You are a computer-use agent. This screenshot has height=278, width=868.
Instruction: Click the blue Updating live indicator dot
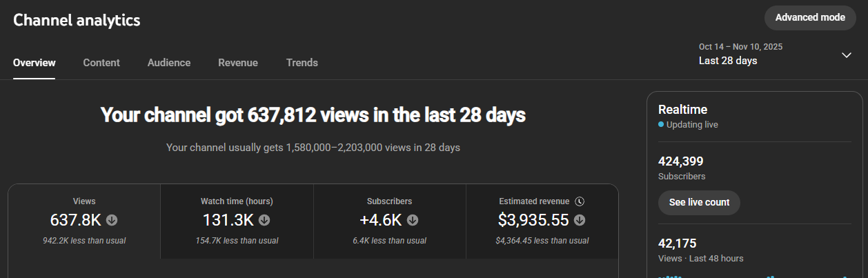(661, 125)
